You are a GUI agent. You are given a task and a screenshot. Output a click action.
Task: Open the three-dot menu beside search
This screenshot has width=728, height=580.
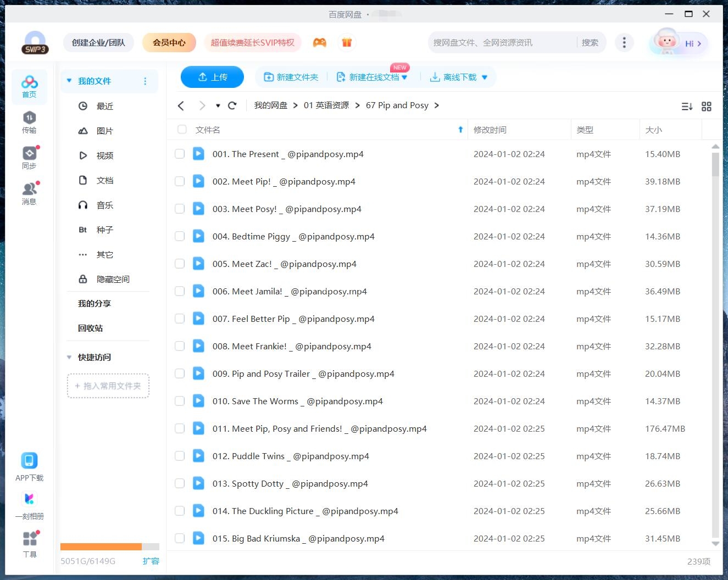(624, 42)
